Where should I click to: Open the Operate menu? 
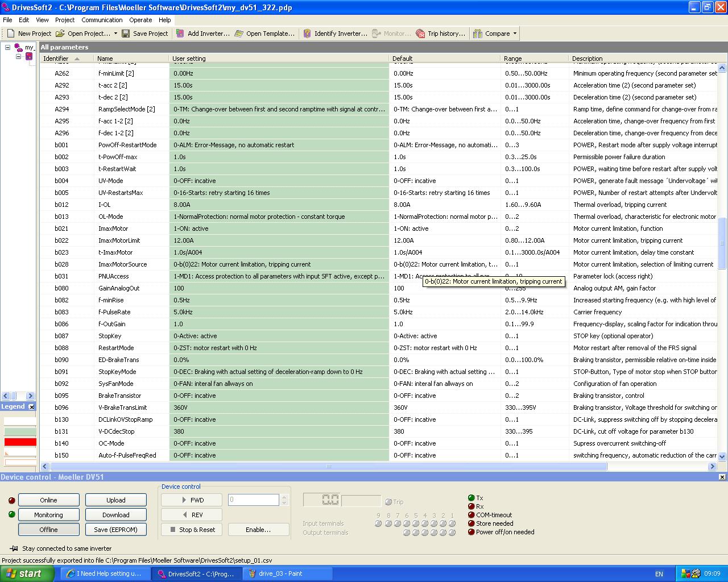(x=140, y=20)
